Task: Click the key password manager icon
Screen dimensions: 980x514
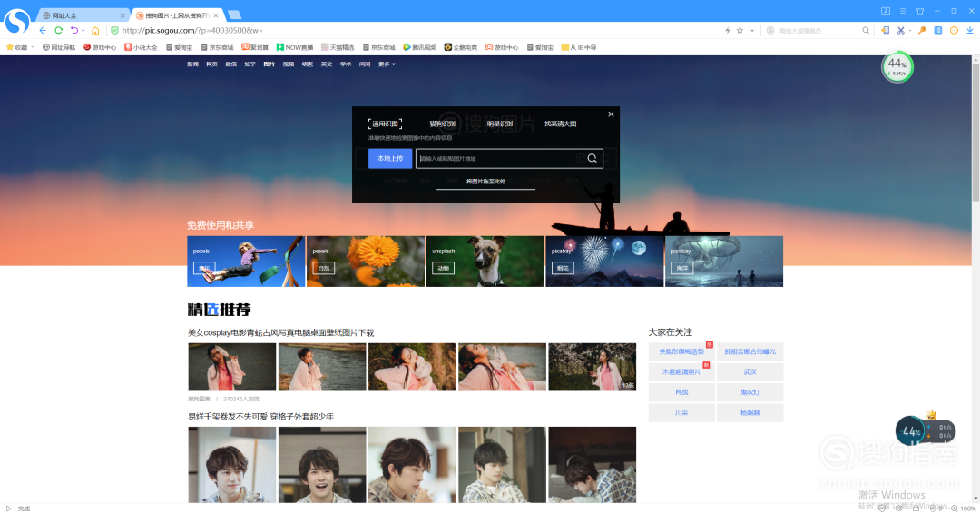Action: [922, 30]
